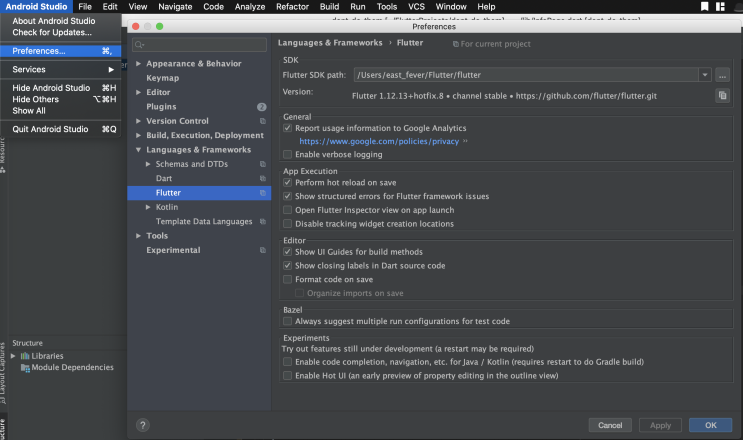Click project-level icon beside Template Data Languages
743x440 pixels.
[x=263, y=221]
